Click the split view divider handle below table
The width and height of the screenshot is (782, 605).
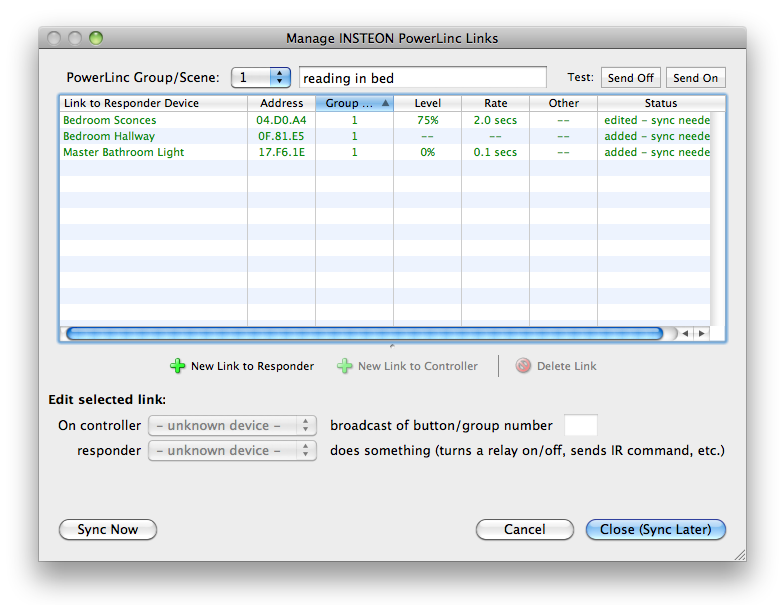(x=392, y=346)
